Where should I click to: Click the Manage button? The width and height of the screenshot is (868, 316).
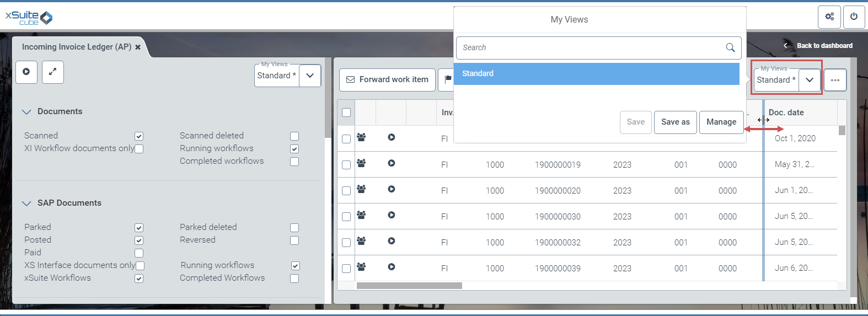721,122
